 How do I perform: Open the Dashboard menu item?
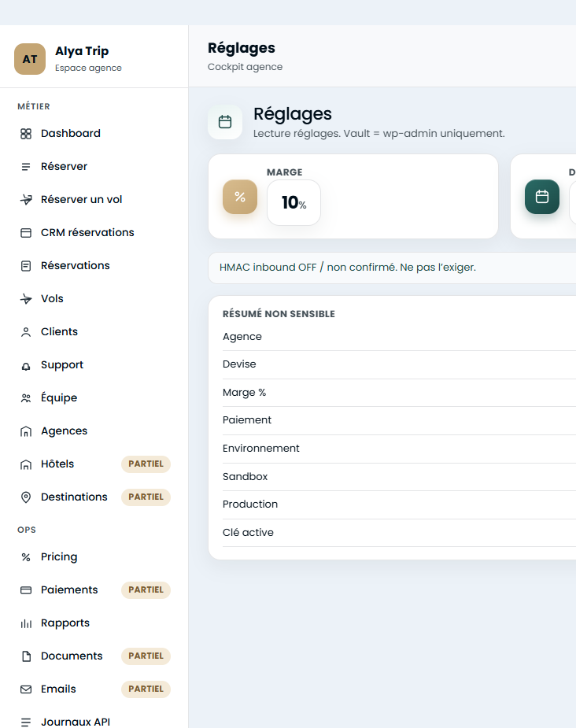(94, 134)
